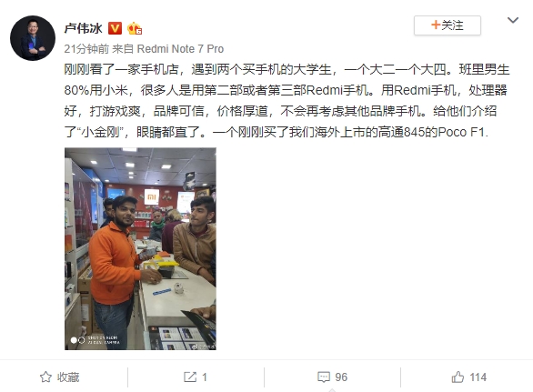
Task: Click the orange V verification badge
Action: coord(115,28)
